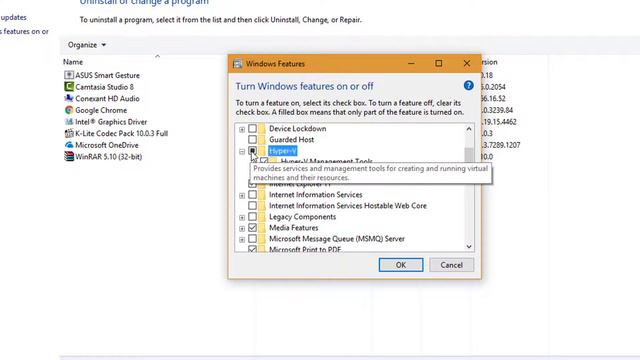
Task: Open the Organize dropdown menu
Action: click(x=87, y=45)
